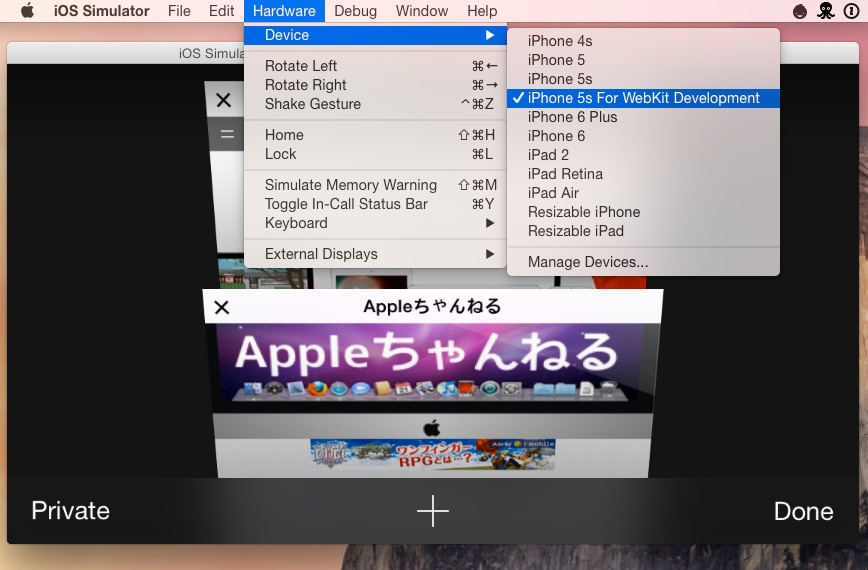Select Lock from Hardware menu
The height and width of the screenshot is (570, 868).
coord(375,154)
